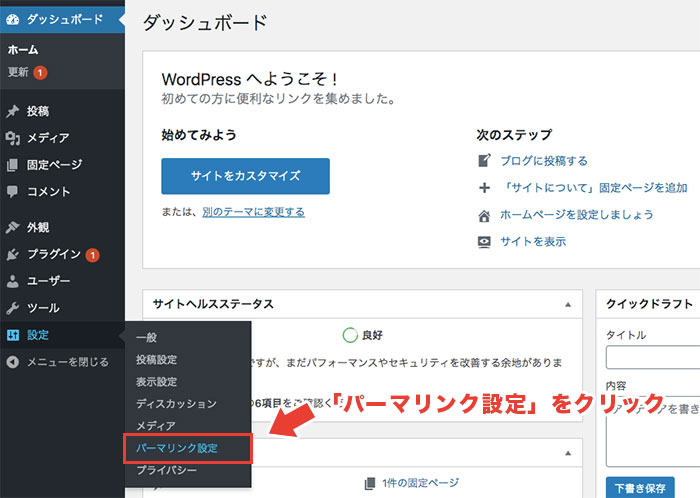700x498 pixels.
Task: Open the 固定ページ menu
Action: (x=62, y=165)
